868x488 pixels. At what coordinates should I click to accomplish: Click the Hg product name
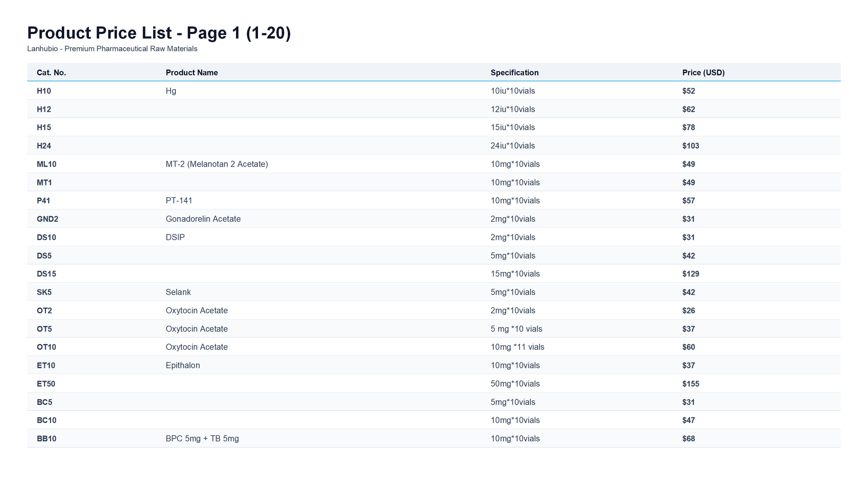click(x=171, y=91)
